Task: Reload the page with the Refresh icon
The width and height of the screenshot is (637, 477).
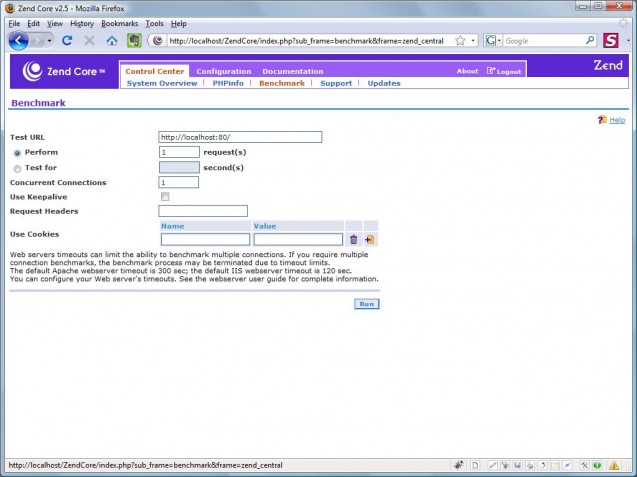Action: pos(67,40)
